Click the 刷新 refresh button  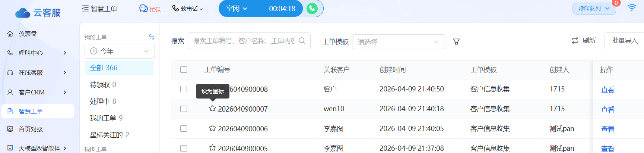point(584,40)
